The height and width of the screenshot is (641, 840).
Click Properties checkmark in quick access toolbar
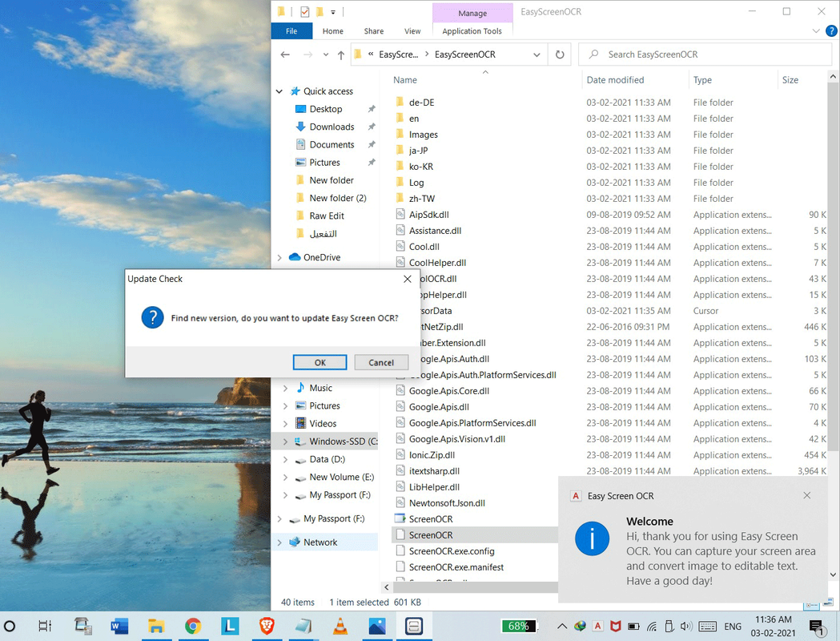pos(304,12)
